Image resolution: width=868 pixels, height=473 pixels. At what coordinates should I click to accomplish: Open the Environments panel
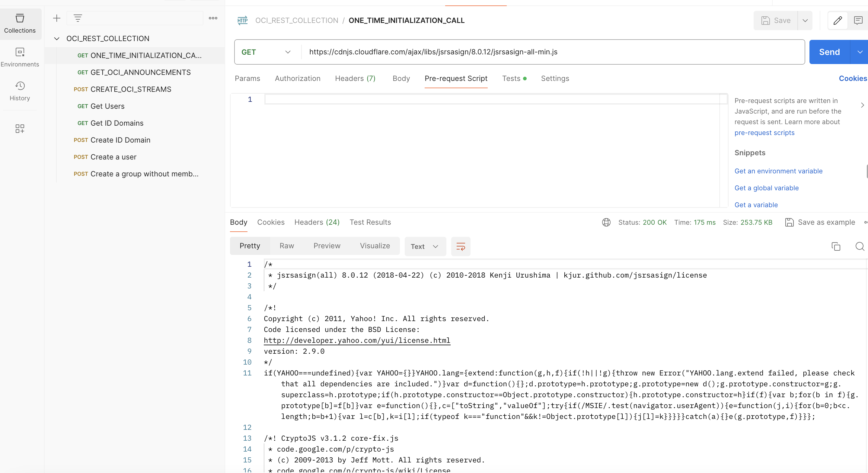pos(20,57)
